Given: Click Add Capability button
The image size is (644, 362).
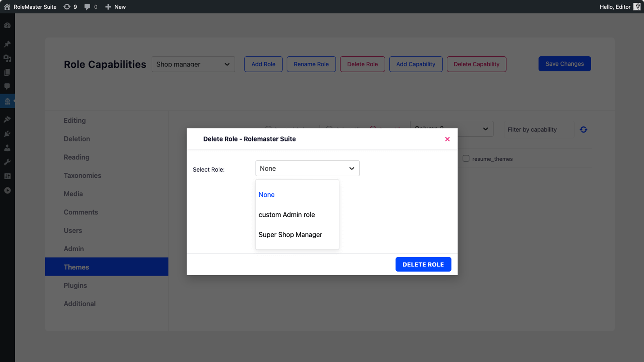Looking at the screenshot, I should point(416,64).
